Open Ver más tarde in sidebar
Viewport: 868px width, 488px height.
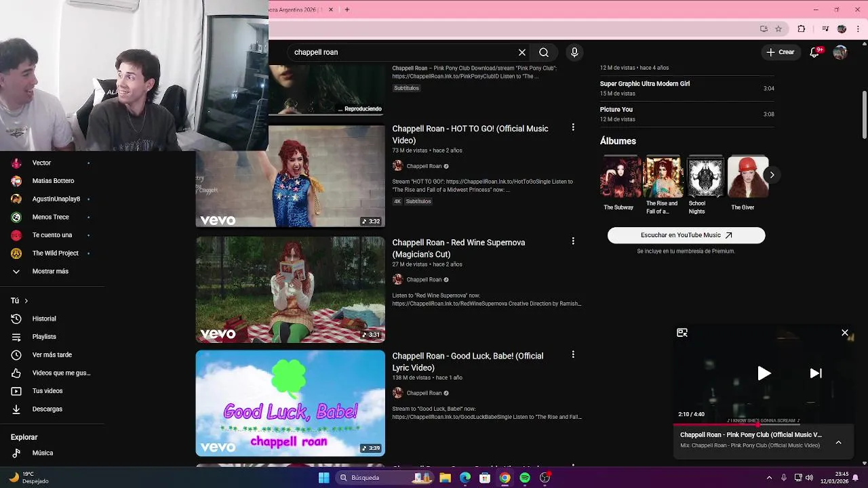(51, 354)
